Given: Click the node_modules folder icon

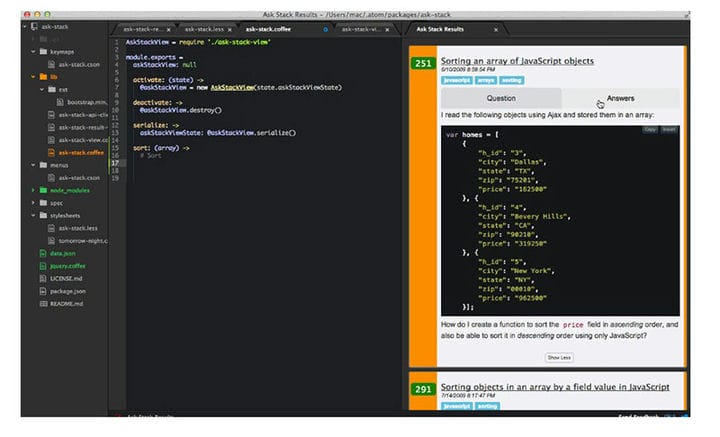Looking at the screenshot, I should [x=43, y=190].
